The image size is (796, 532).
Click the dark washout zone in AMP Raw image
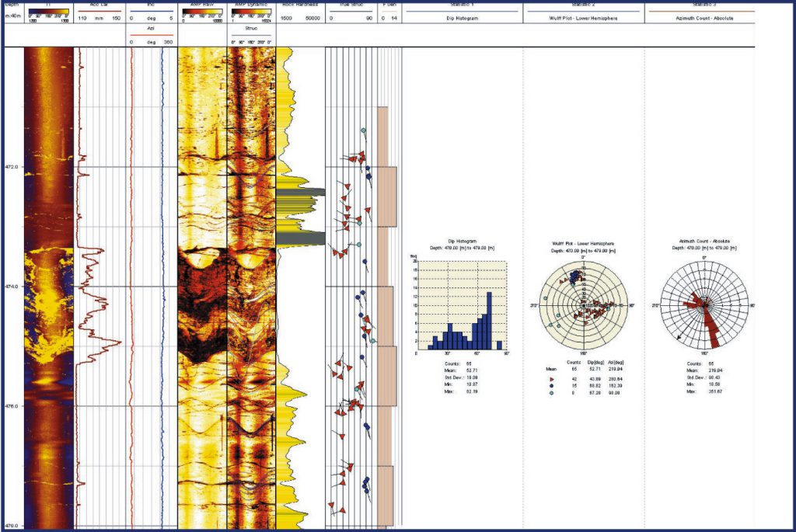click(201, 304)
